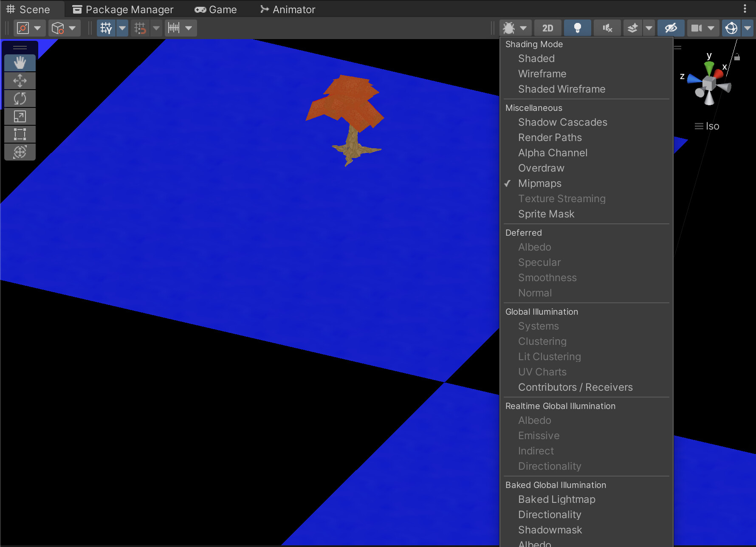Select the Rotate tool

click(20, 98)
